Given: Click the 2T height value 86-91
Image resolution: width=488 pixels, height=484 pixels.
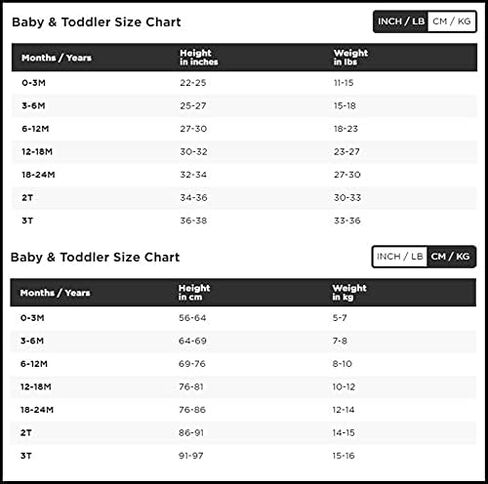Looking at the screenshot, I should point(191,433).
